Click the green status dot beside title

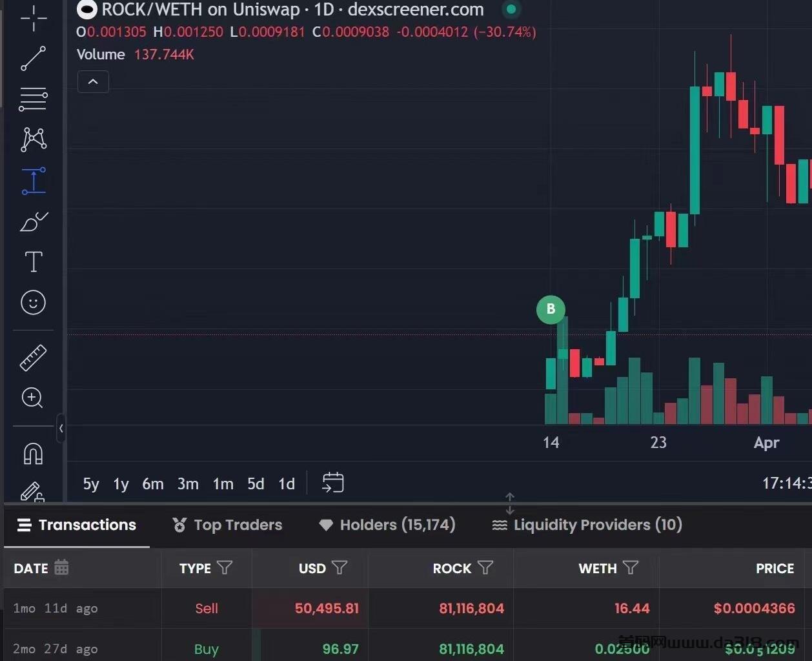511,10
